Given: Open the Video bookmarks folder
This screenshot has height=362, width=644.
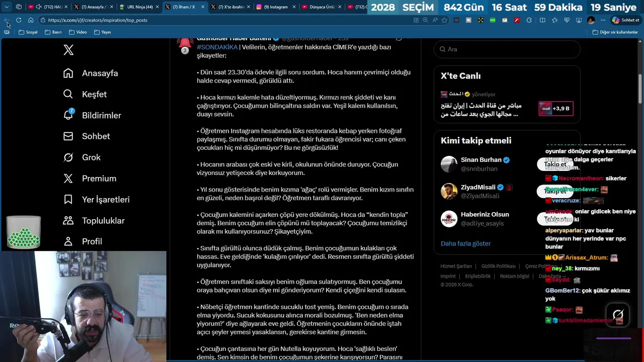Looking at the screenshot, I should pyautogui.click(x=78, y=32).
